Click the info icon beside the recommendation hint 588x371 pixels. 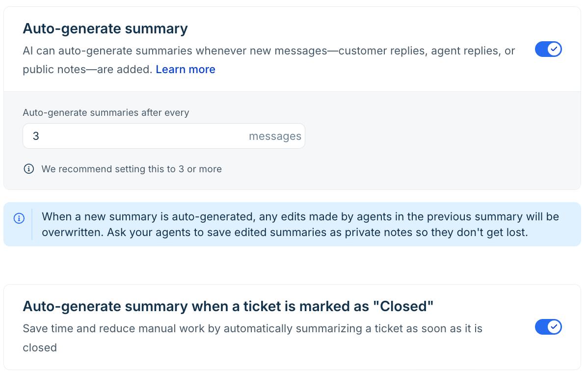click(29, 169)
